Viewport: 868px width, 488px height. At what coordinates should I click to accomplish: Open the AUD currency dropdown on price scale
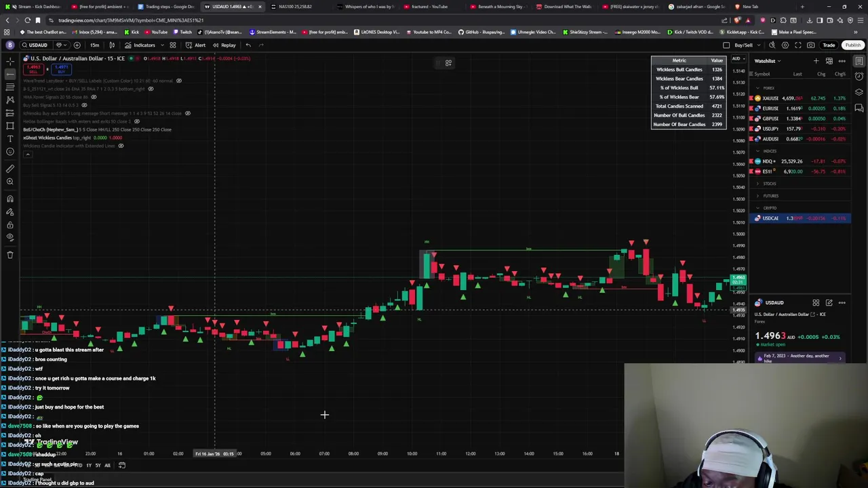click(738, 59)
